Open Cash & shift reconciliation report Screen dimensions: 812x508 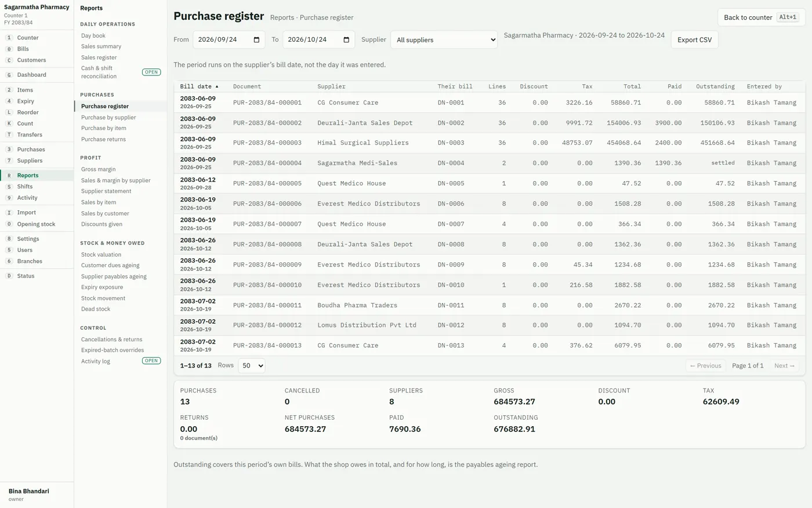pos(121,72)
